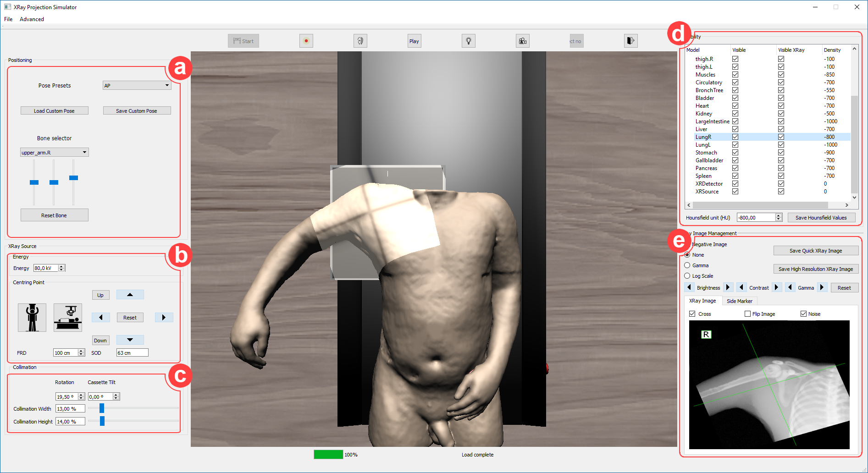Screen dimensions: 868x473
Task: Click the lightbulb icon in toolbar
Action: point(468,41)
